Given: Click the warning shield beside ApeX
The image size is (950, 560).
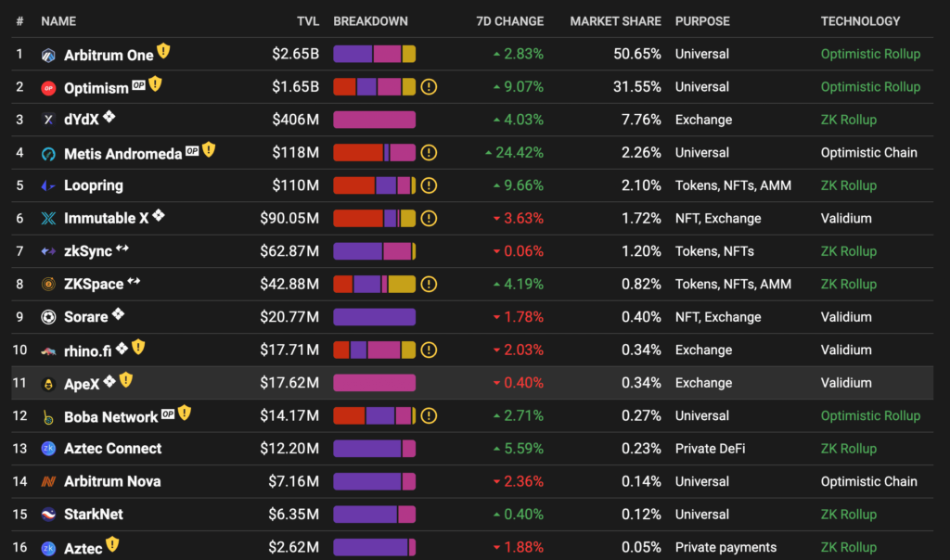Looking at the screenshot, I should pos(126,379).
